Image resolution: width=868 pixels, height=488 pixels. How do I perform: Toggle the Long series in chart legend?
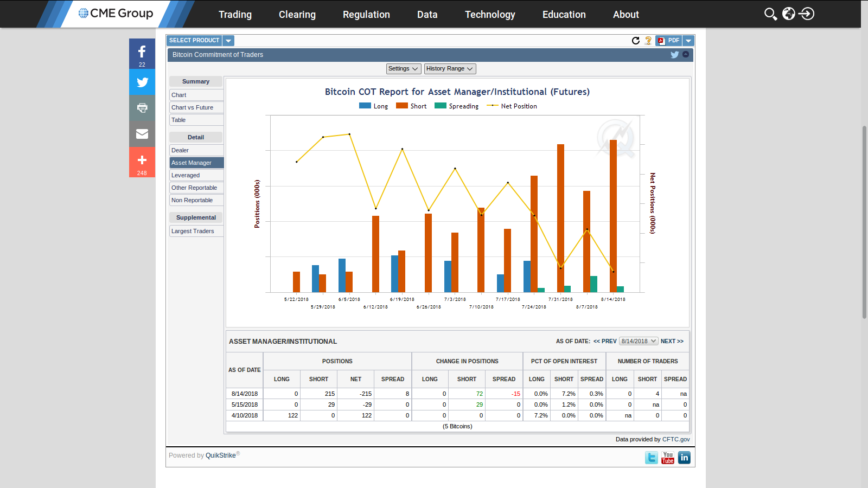click(373, 106)
